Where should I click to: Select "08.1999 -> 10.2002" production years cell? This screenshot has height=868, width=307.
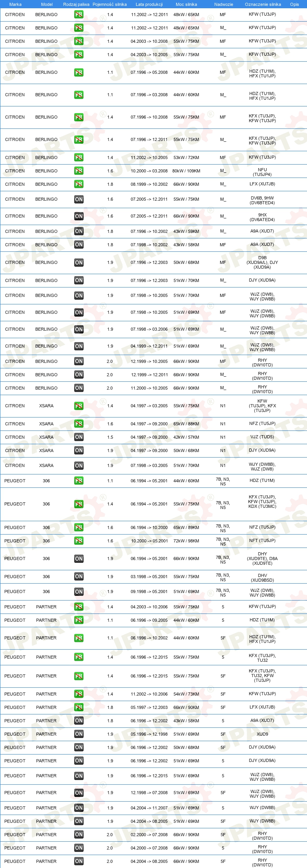pos(149,184)
